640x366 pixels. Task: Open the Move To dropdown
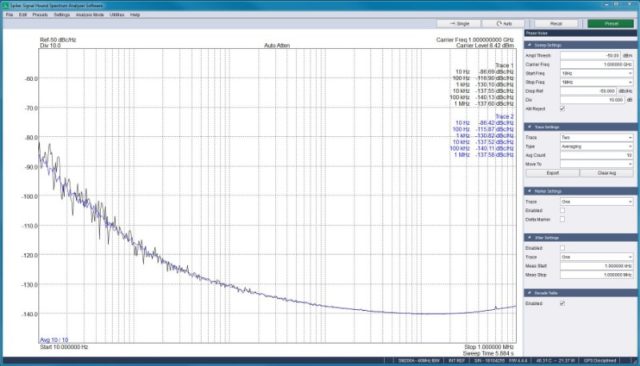597,164
